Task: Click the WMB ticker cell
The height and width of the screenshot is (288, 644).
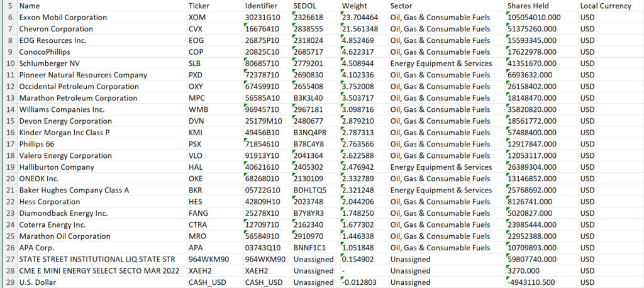Action: (x=215, y=109)
